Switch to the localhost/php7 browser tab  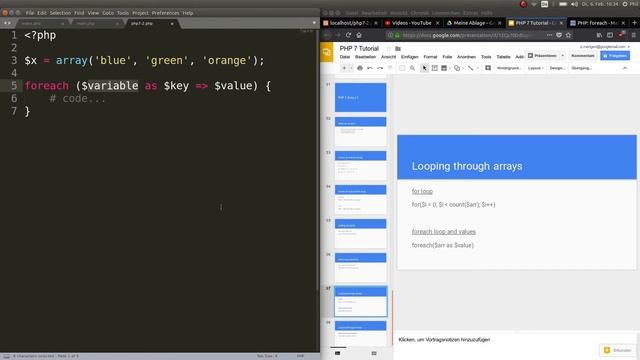350,23
